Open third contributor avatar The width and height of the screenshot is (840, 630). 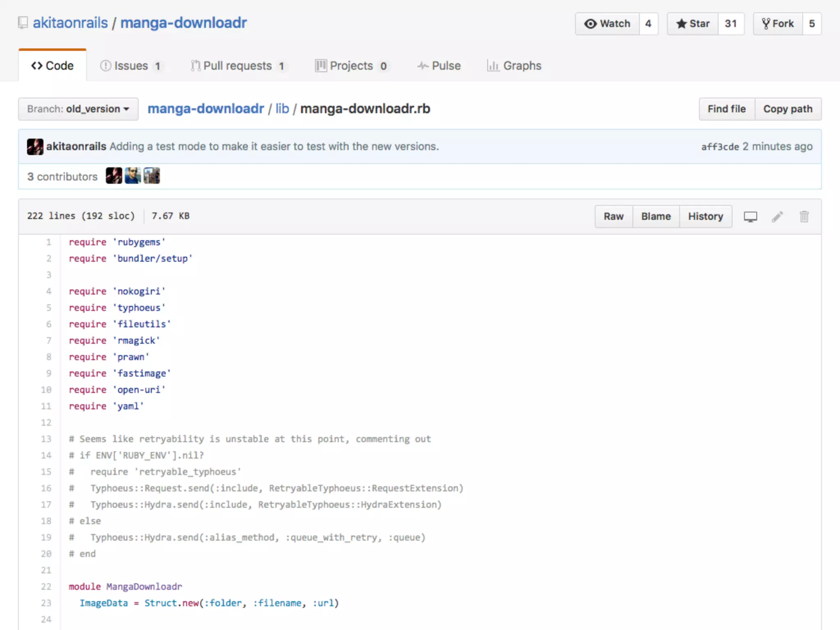coord(151,176)
